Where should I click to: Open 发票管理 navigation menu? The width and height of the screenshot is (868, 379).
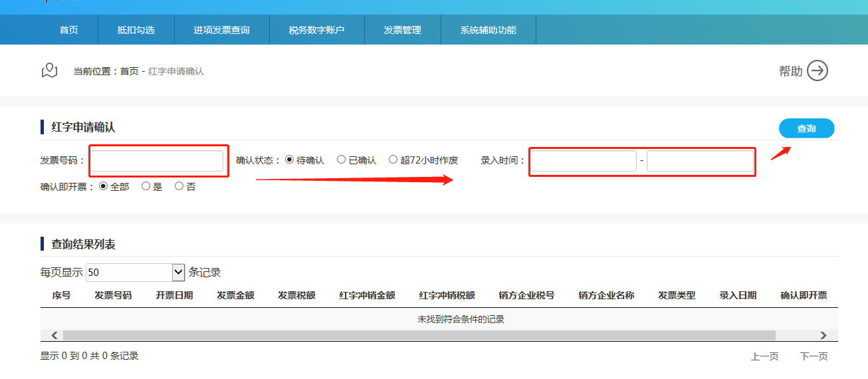(x=402, y=30)
